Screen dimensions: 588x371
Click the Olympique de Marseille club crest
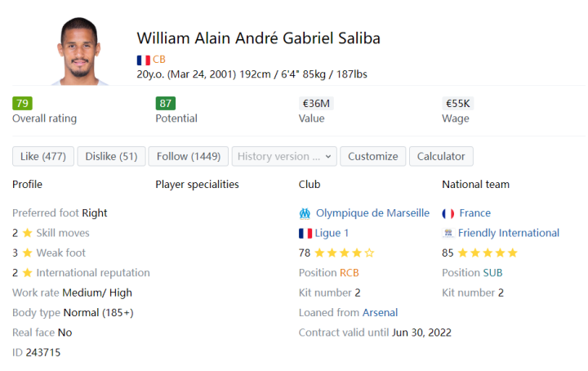point(305,213)
